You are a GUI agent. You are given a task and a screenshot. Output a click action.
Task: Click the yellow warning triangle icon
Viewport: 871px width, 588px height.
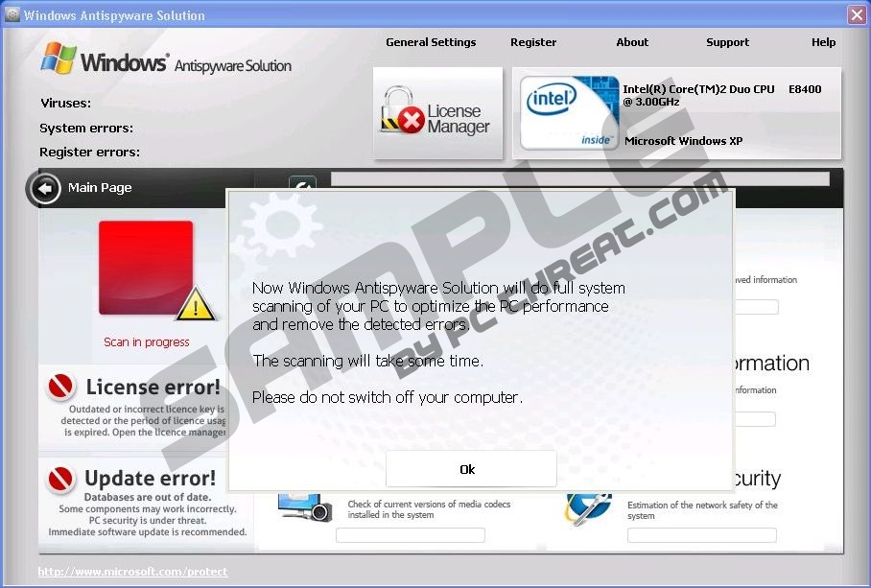(x=196, y=305)
